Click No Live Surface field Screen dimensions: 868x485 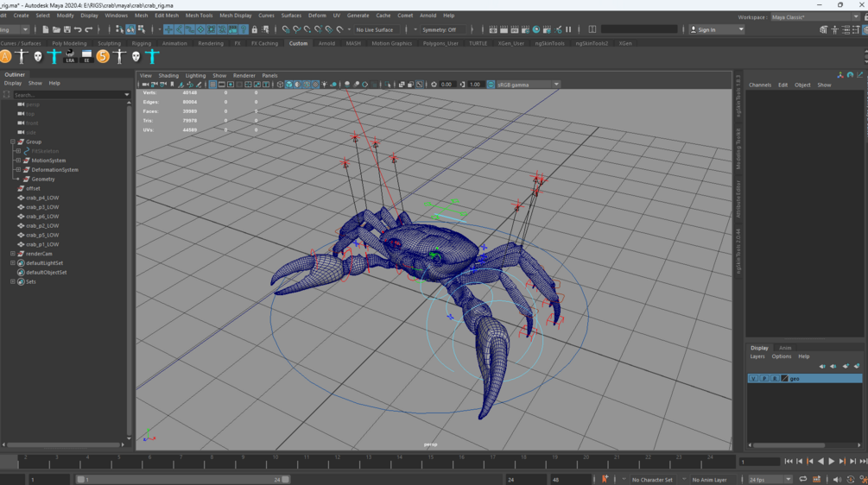click(x=376, y=30)
